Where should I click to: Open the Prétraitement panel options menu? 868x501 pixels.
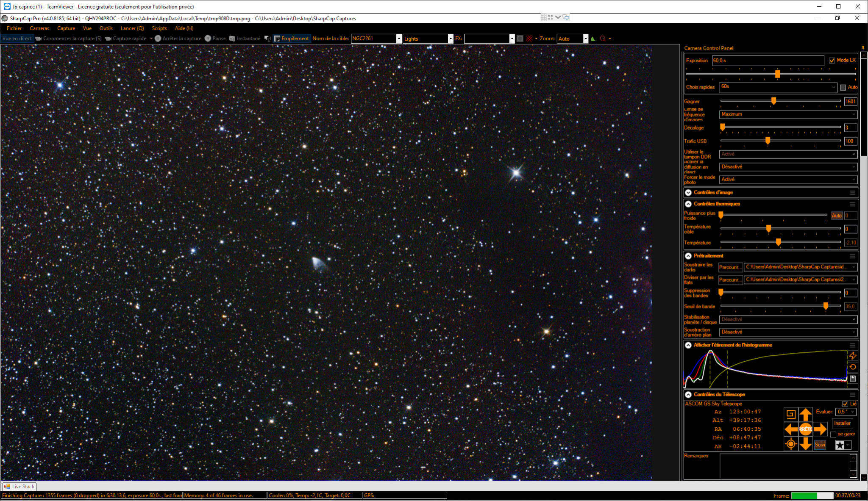(852, 256)
